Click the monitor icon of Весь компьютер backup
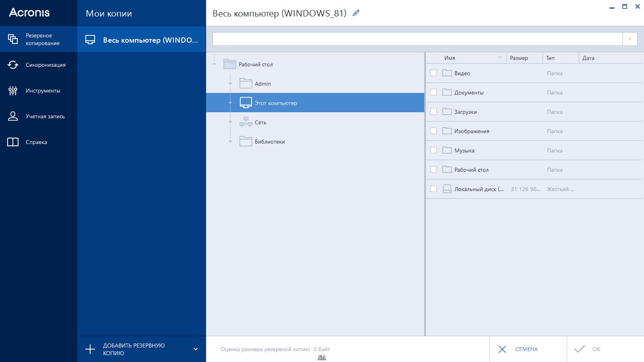 point(90,39)
